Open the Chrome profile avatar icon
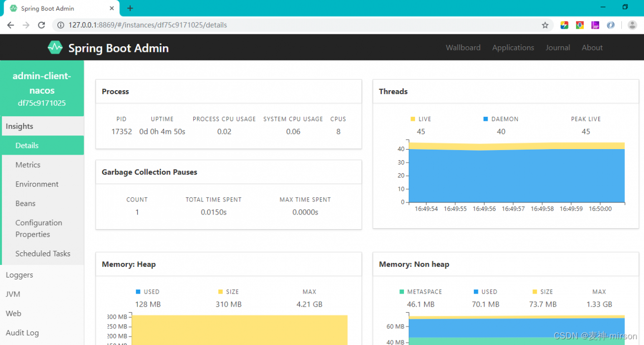644x345 pixels. [632, 25]
